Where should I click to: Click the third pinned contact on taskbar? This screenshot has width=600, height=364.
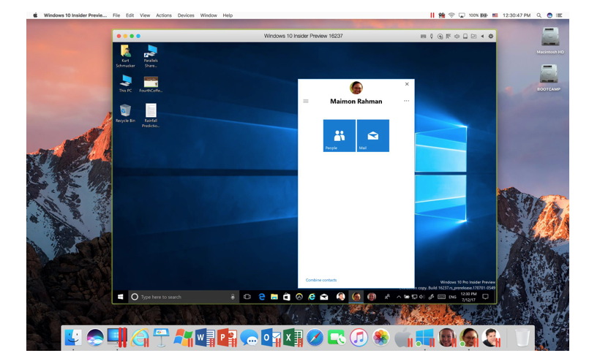(372, 297)
